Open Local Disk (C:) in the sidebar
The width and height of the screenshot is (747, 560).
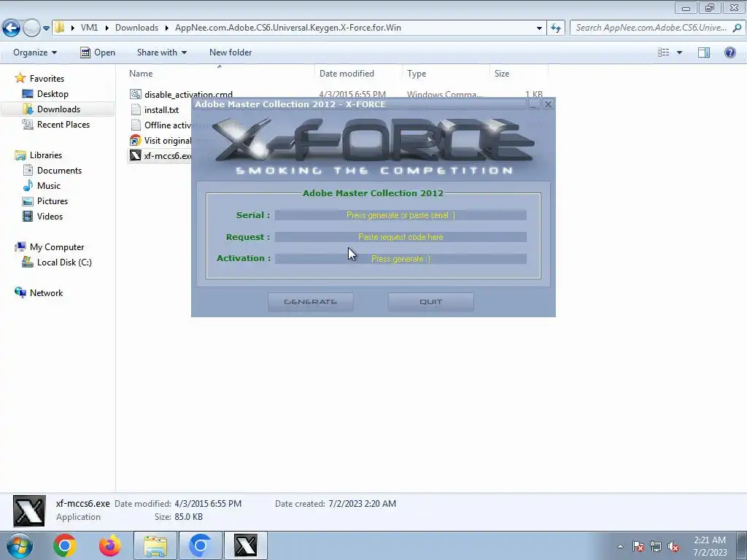64,262
